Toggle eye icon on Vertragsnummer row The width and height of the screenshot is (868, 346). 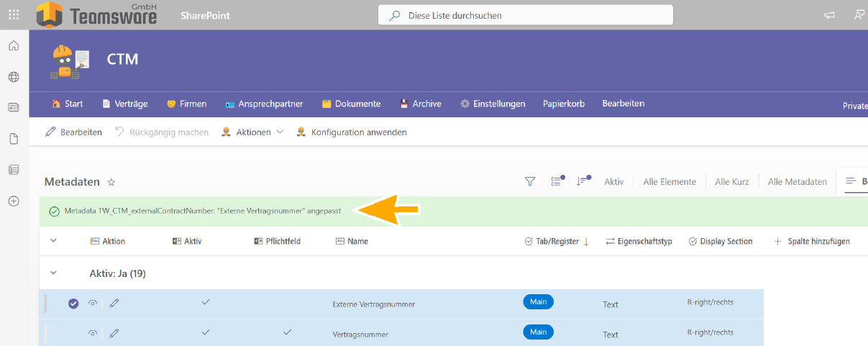pos(93,334)
